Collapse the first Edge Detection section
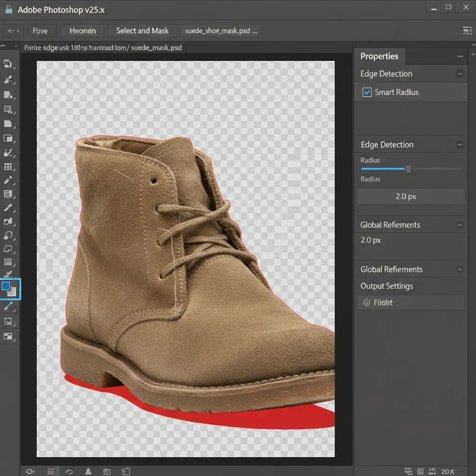Image resolution: width=476 pixels, height=476 pixels. [460, 74]
